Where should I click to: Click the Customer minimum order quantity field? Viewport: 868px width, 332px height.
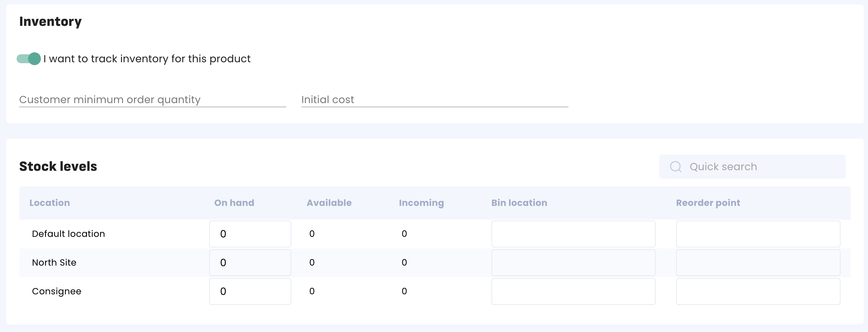click(x=152, y=100)
